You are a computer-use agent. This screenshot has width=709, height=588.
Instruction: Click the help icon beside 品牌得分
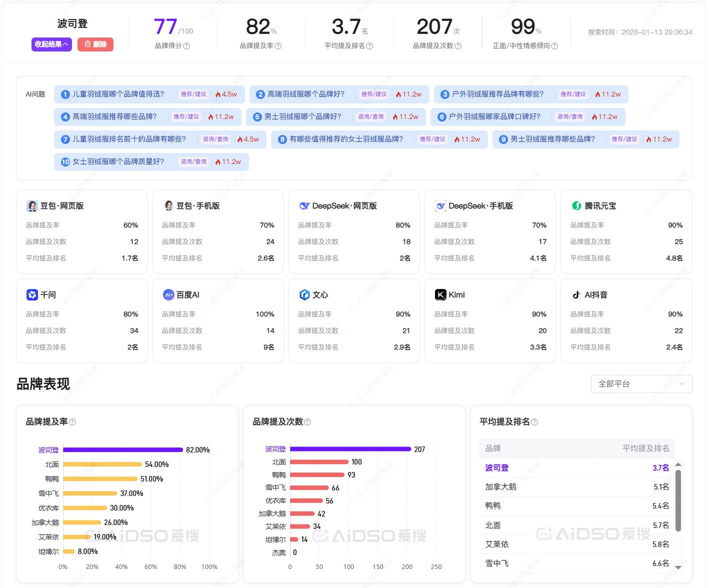(x=186, y=46)
